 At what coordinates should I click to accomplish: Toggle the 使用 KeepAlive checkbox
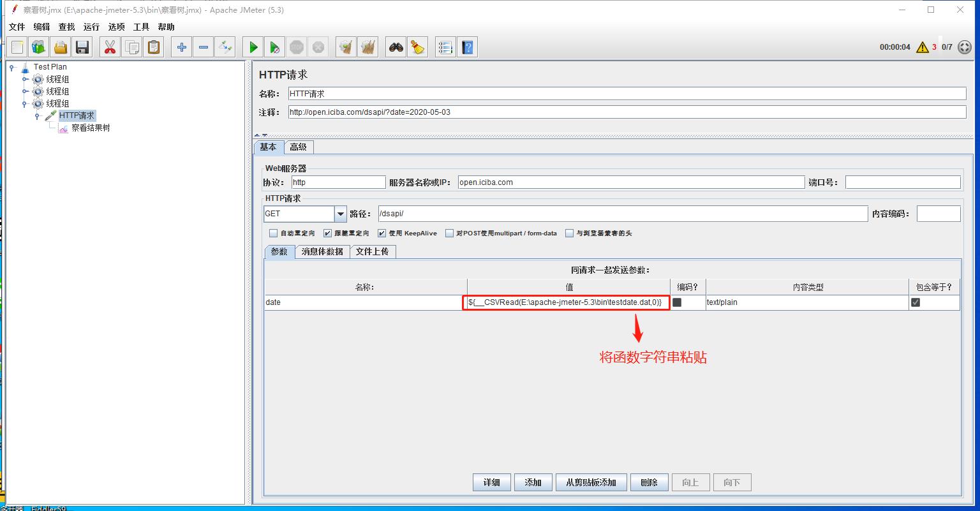[x=382, y=233]
